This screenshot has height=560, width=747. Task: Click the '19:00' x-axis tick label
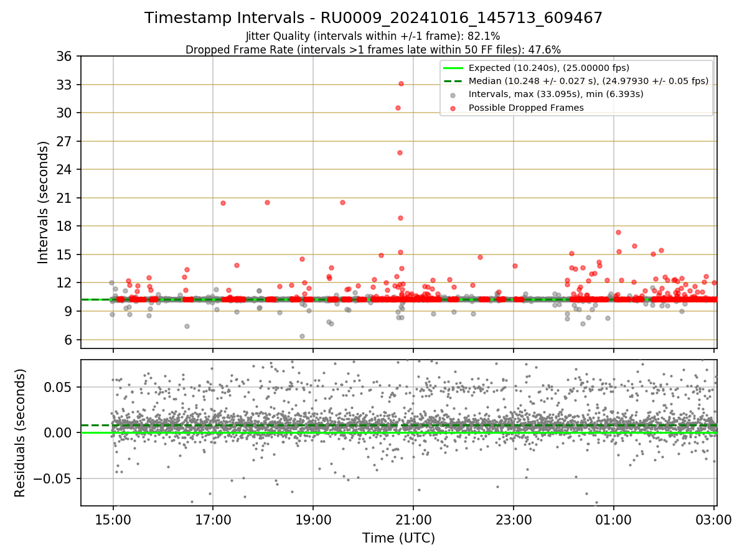point(313,520)
